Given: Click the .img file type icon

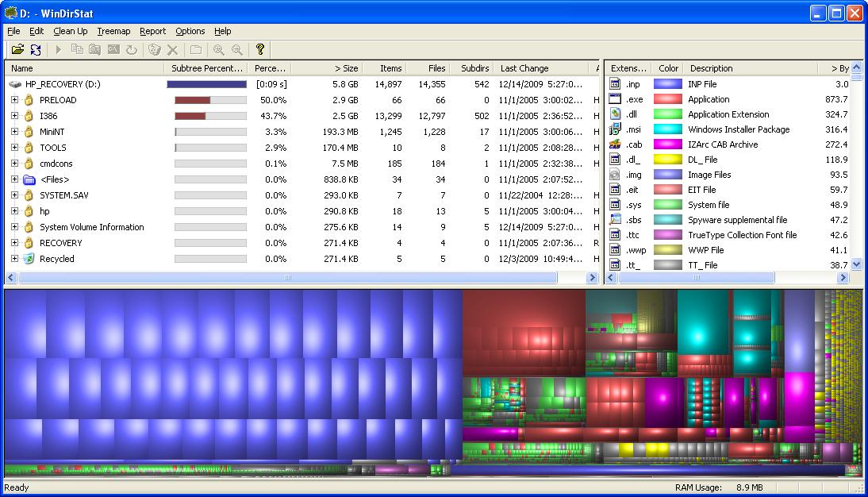Looking at the screenshot, I should 615,175.
